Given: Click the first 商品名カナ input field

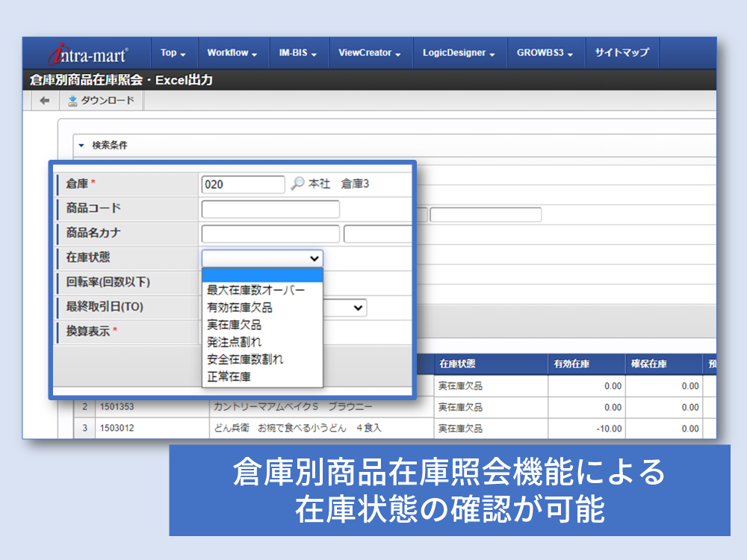Looking at the screenshot, I should (270, 234).
